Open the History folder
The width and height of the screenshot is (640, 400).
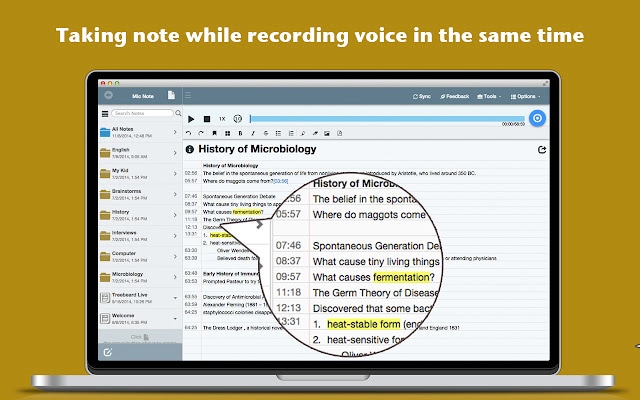pos(140,215)
